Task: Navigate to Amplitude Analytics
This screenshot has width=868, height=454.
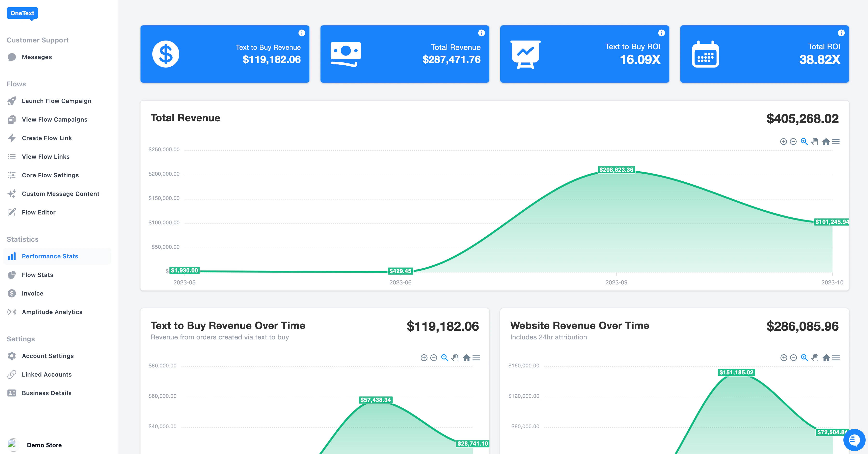Action: [52, 312]
